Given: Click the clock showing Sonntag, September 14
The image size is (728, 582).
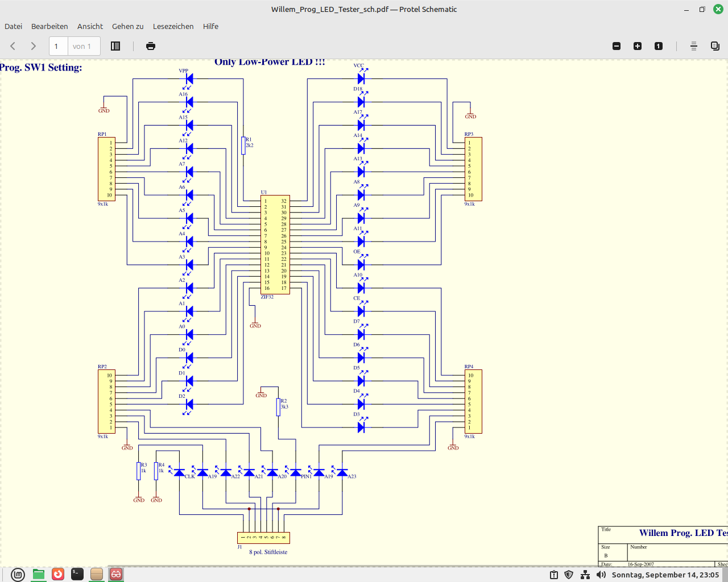Looking at the screenshot, I should pyautogui.click(x=665, y=575).
